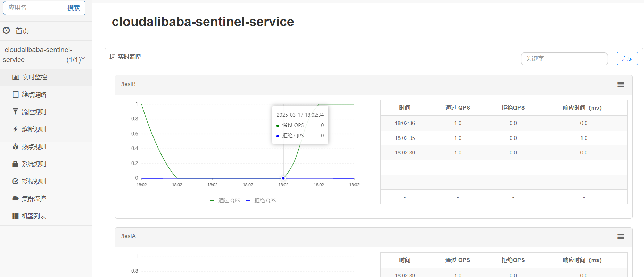
Task: Open 机器列表 in the sidebar
Action: click(x=46, y=216)
